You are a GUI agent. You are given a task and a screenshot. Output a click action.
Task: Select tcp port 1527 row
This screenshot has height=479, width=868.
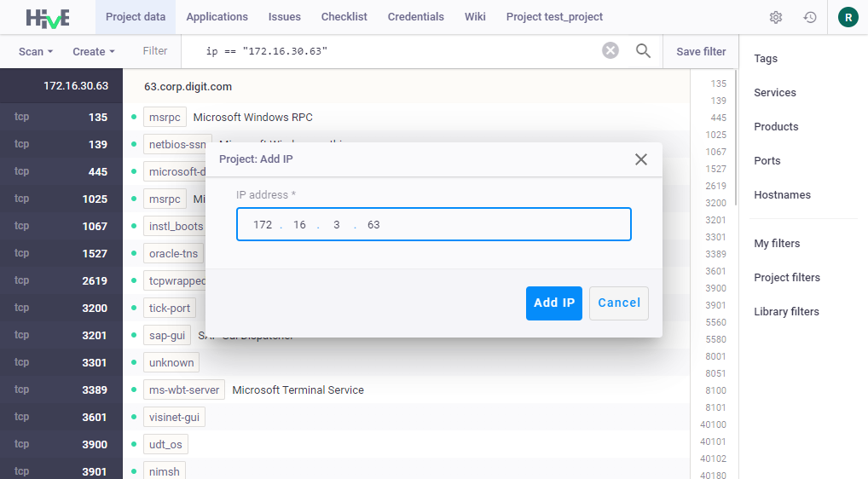(x=61, y=253)
